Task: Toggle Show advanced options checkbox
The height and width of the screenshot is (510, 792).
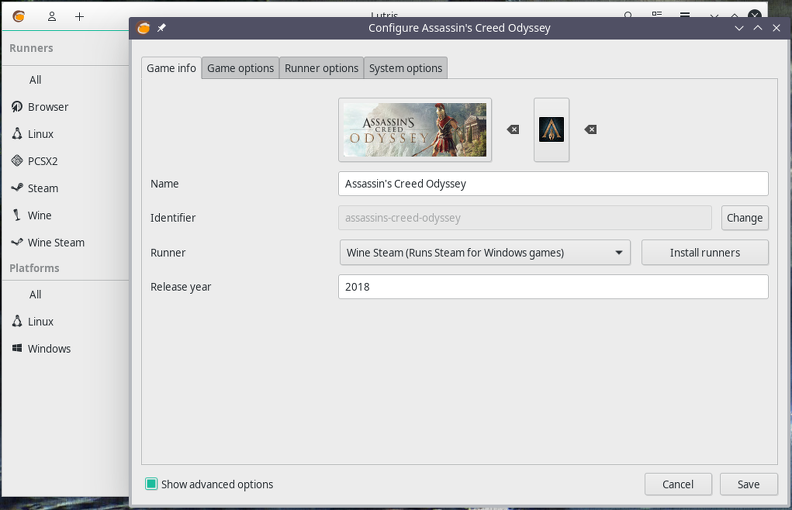Action: [152, 484]
